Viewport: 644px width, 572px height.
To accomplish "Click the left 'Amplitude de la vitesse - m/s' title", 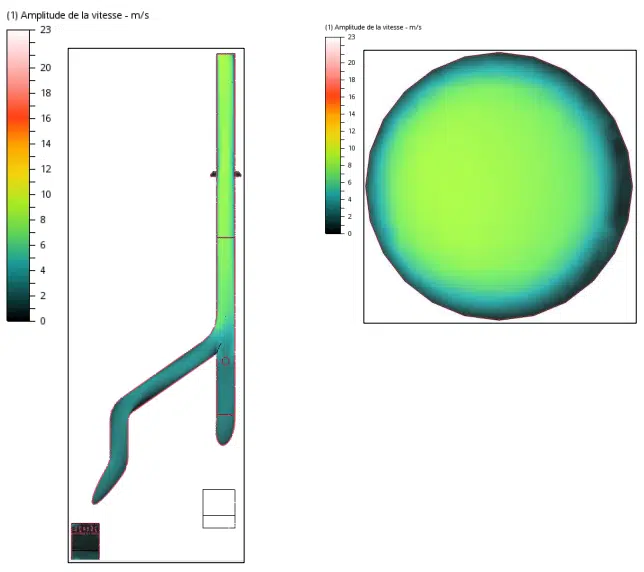I will (x=78, y=16).
